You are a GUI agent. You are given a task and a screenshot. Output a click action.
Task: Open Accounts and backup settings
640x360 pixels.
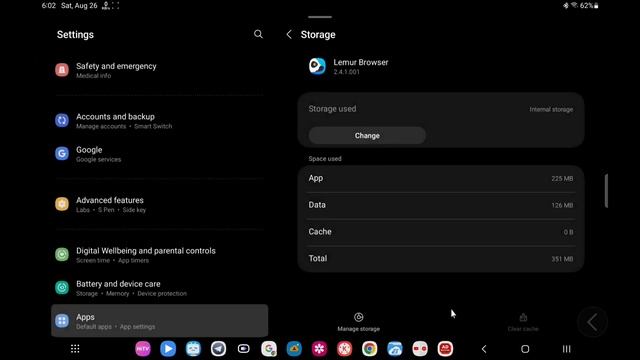coord(160,121)
